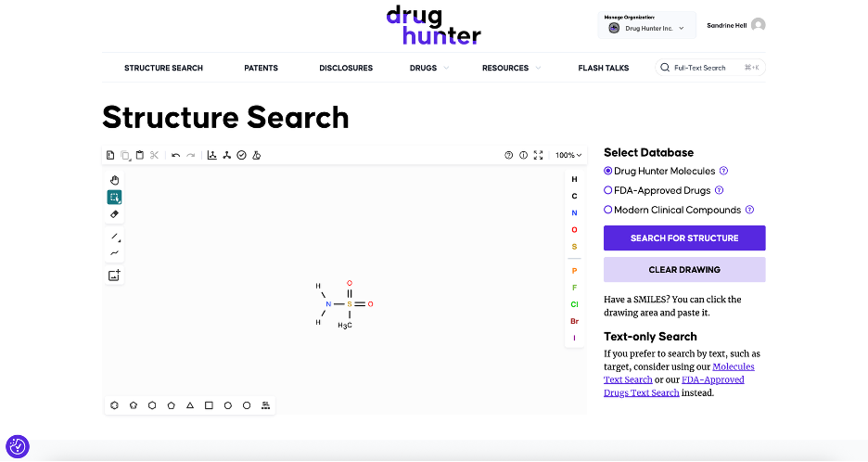
Task: Click the CLEAR DRAWING button
Action: point(684,270)
